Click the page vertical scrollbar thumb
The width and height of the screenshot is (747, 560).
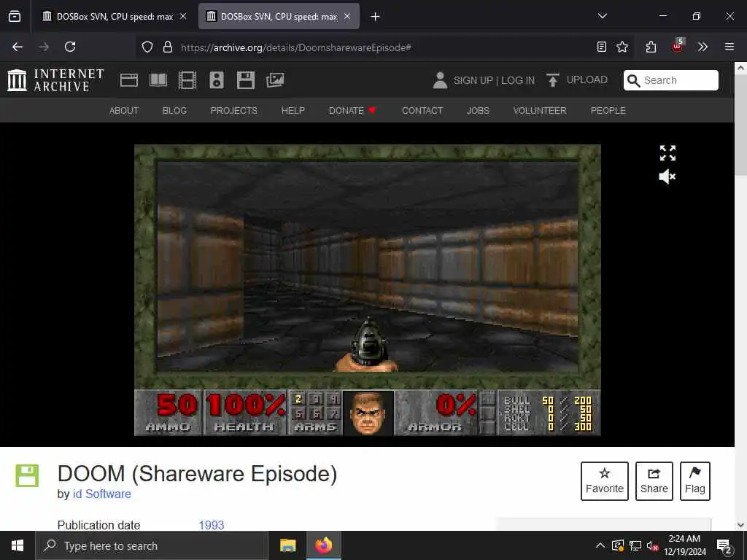741,125
